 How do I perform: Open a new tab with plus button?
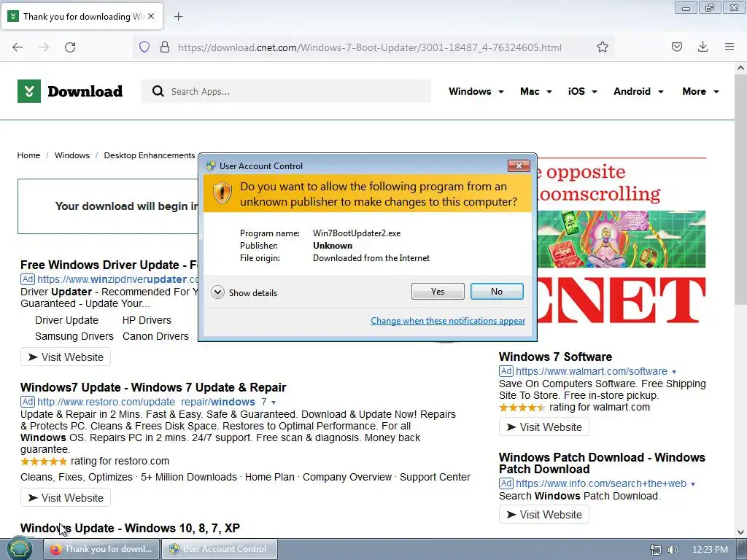tap(178, 17)
